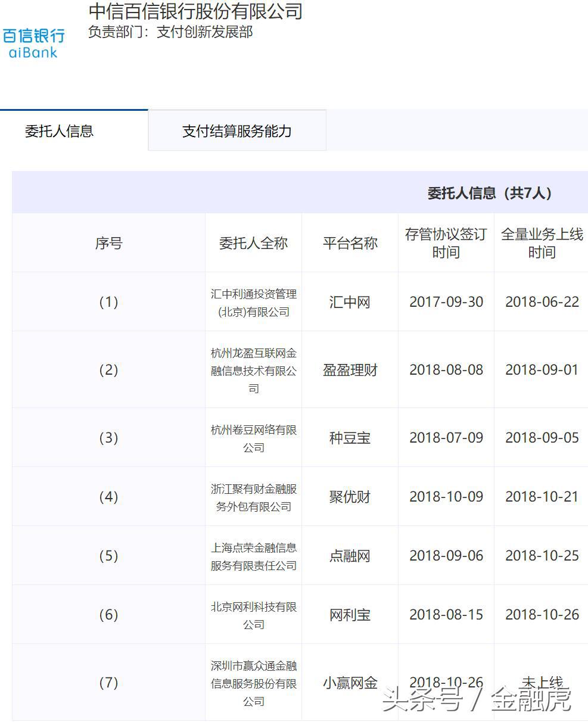588x722 pixels.
Task: Click signing date 2018-09-06
Action: pyautogui.click(x=446, y=556)
